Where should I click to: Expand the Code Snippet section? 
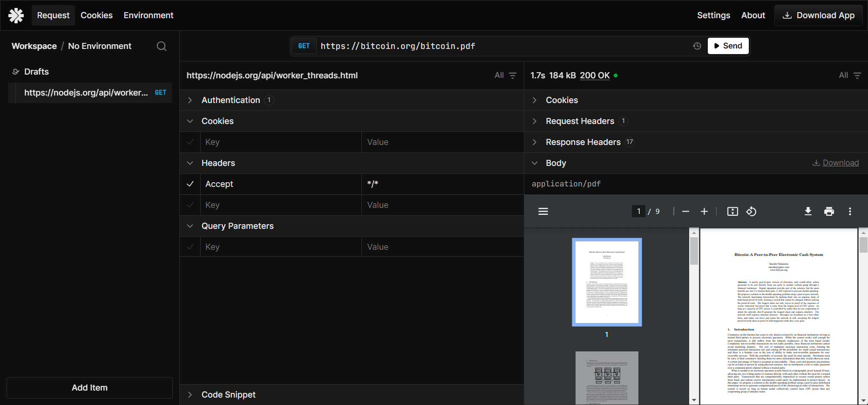tap(352, 395)
